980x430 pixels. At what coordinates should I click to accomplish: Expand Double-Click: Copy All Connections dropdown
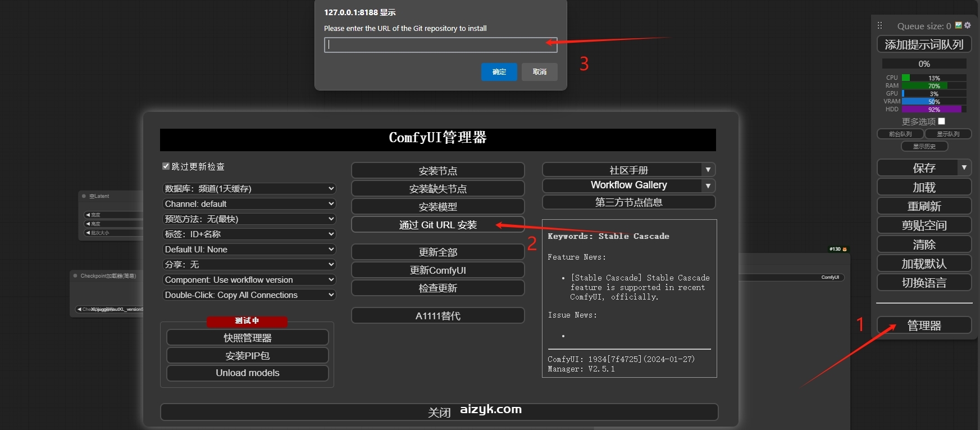pos(249,295)
